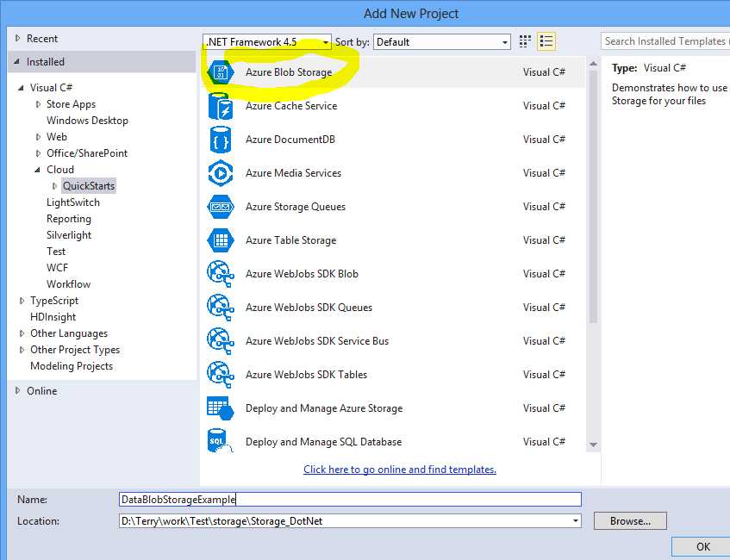The image size is (730, 560).
Task: Collapse the Cloud node
Action: (37, 170)
